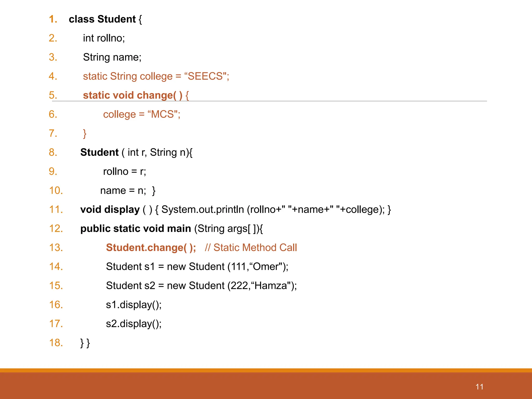This screenshot has height=399, width=532.
Task: Click the 'rollno = r;' assignment
Action: point(124,171)
